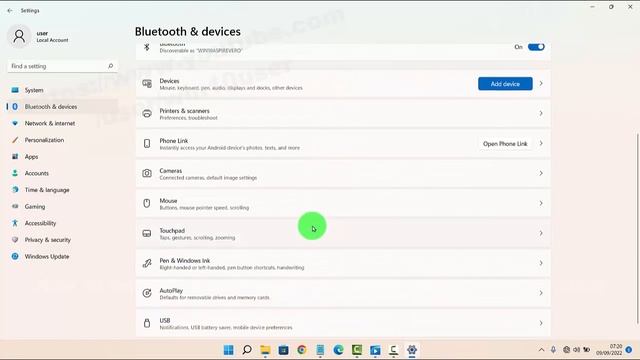Viewport: 640px width, 360px height.
Task: Click the pen icon in Pen & Windows Ink
Action: pos(147,263)
